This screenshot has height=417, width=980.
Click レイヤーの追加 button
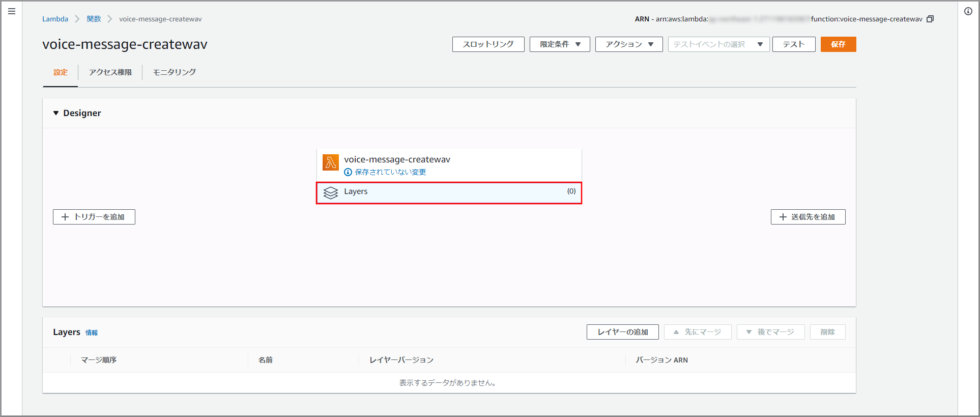click(x=623, y=332)
